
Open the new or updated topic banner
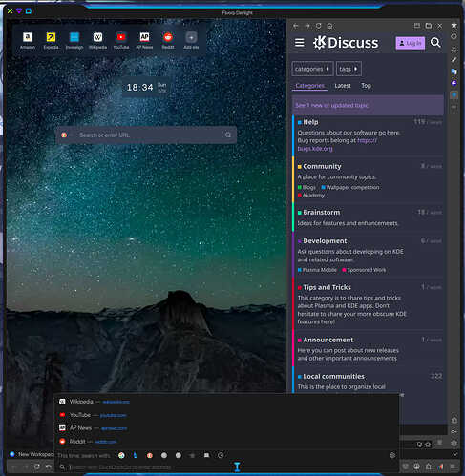click(x=368, y=105)
